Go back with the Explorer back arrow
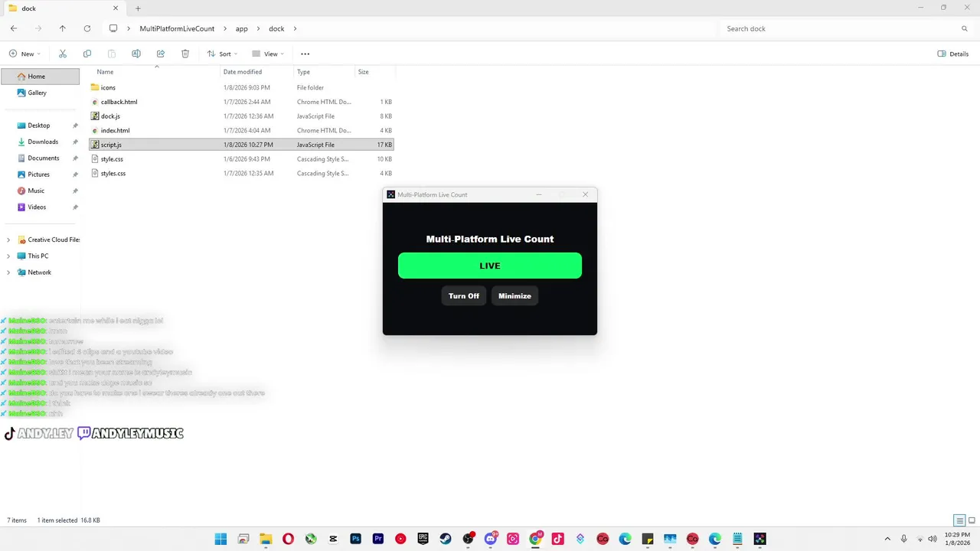 tap(14, 28)
